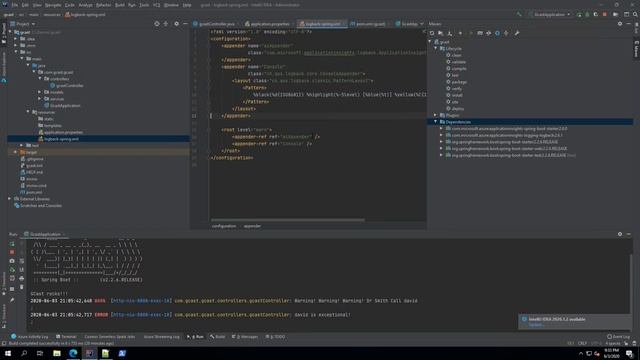Click the trash clear-all icon in Run panel

click(x=22, y=287)
